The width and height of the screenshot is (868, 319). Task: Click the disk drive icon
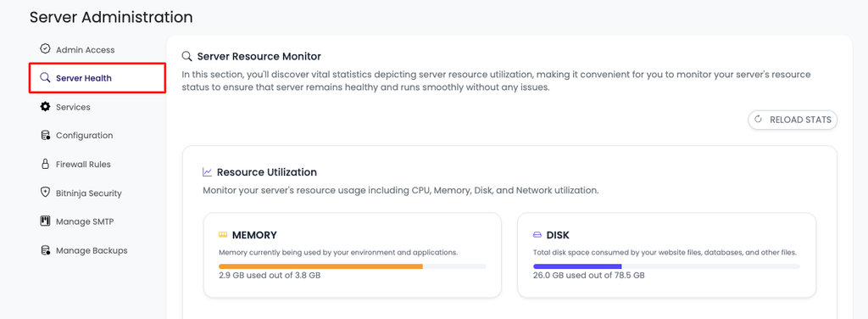[537, 235]
